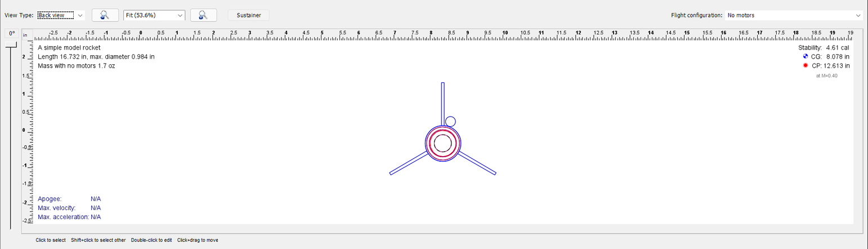Click the 'A simple model rocket' title text
Viewport: 868px width, 249px height.
click(x=69, y=48)
